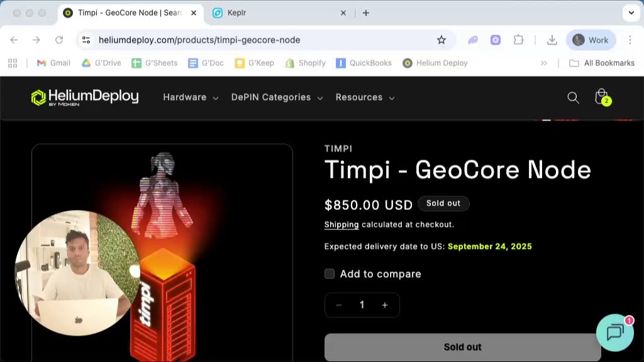Decrease quantity with the minus button
644x362 pixels.
(338, 305)
